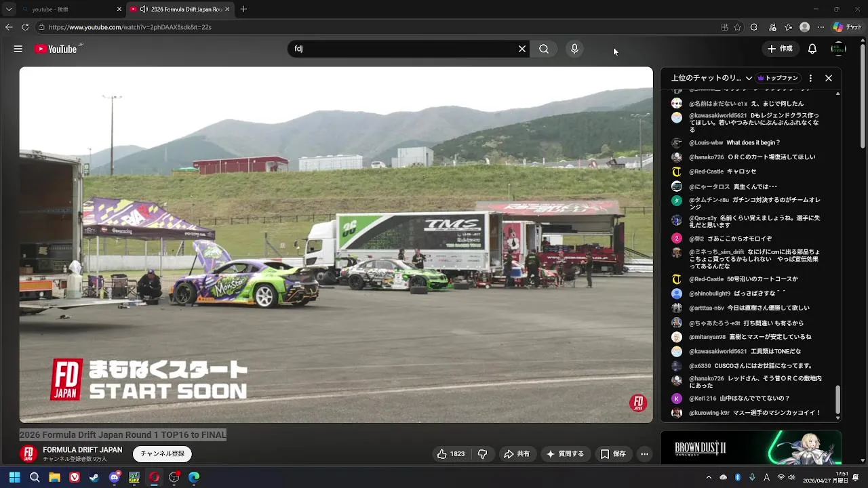Open the browser settings ellipsis menu
This screenshot has height=488, width=868.
pyautogui.click(x=821, y=27)
